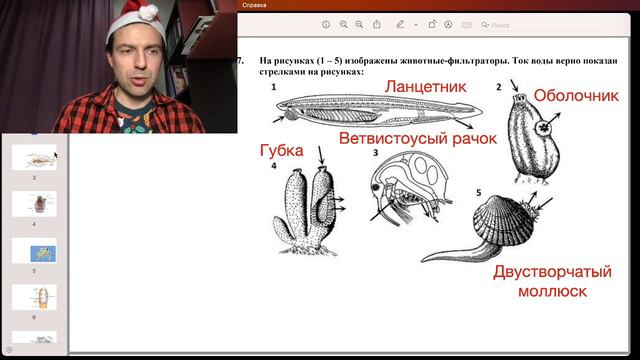Image resolution: width=640 pixels, height=360 pixels.
Task: Click the red label Губка
Action: pyautogui.click(x=282, y=151)
